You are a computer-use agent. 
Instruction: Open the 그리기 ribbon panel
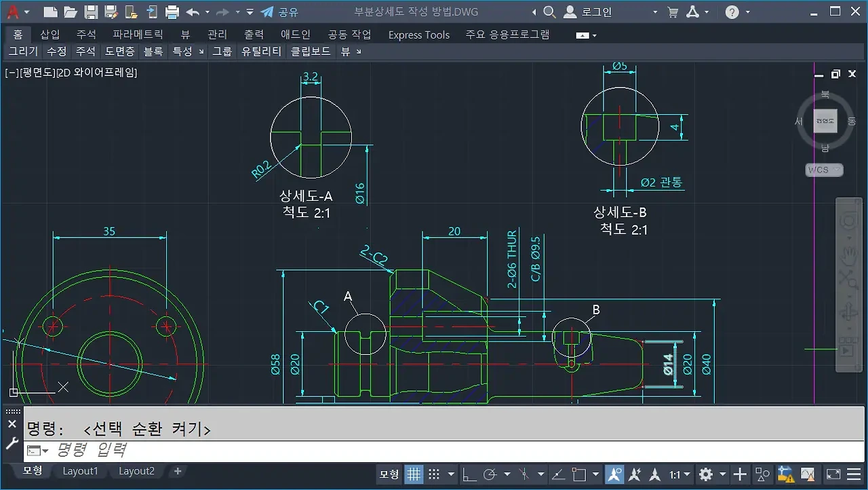(x=23, y=52)
